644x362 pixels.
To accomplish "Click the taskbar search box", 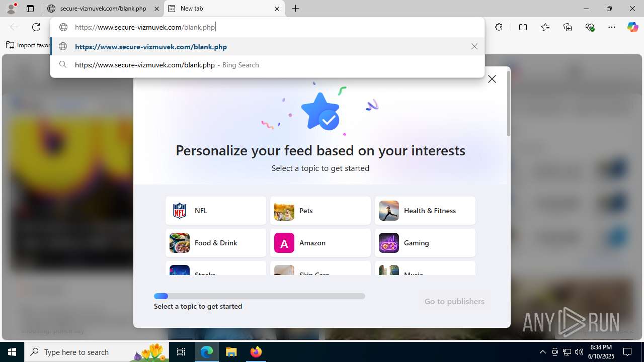I will pyautogui.click(x=97, y=352).
